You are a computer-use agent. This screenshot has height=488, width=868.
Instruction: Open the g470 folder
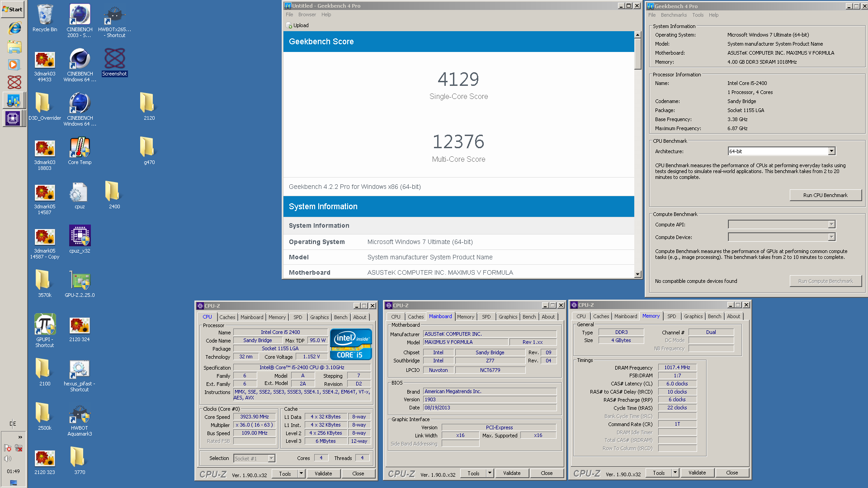point(149,151)
